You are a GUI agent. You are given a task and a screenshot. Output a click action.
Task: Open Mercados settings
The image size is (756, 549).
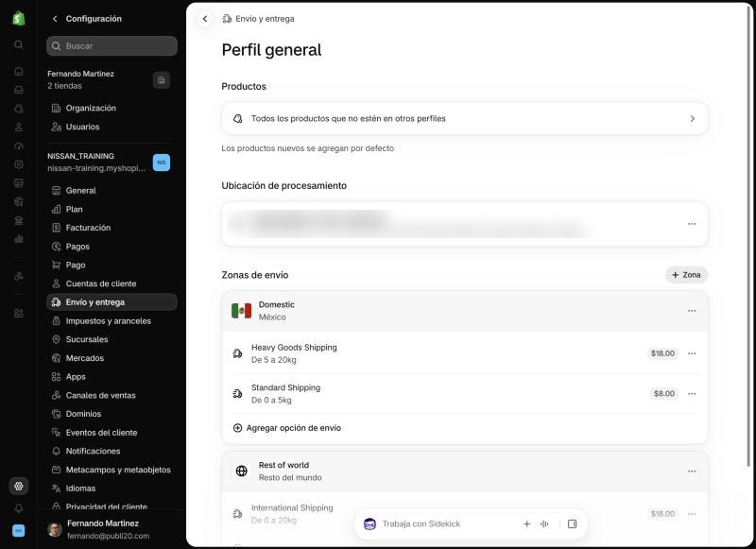[x=112, y=358]
